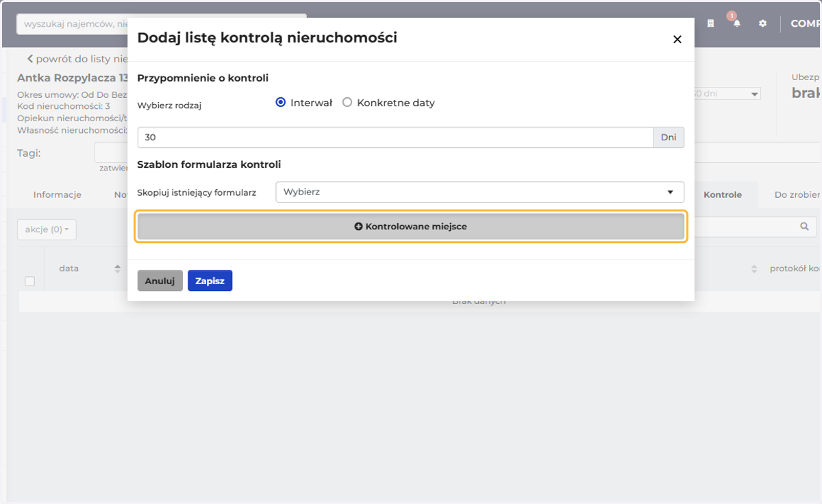Go back via powrót do listy link

pyautogui.click(x=77, y=59)
